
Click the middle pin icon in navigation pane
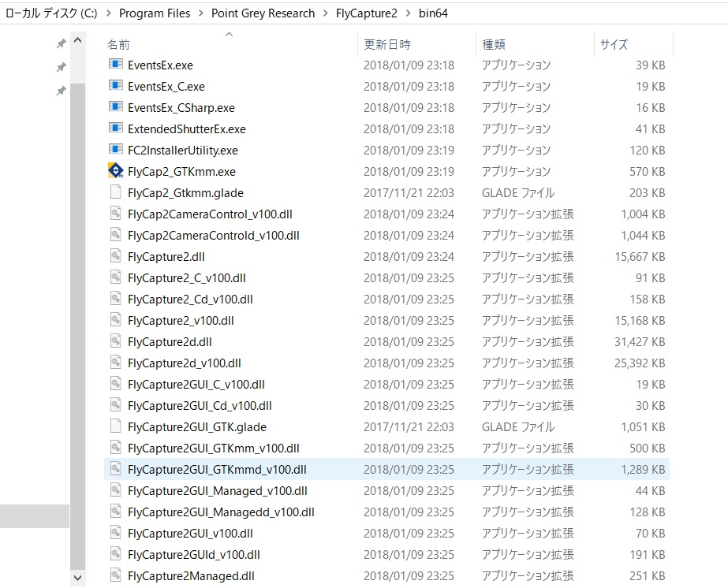coord(61,67)
